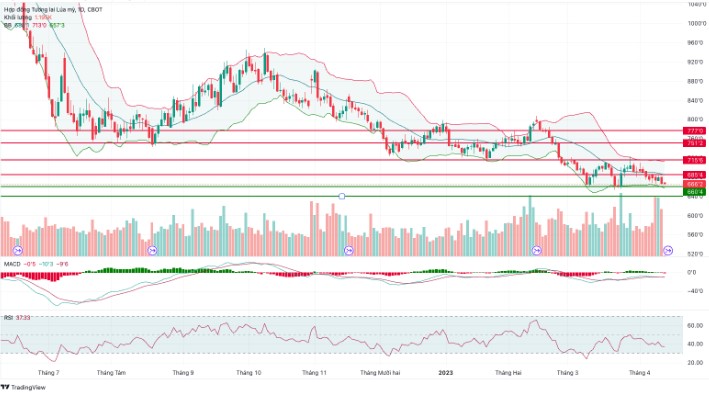Viewport: 709px width, 395px height.
Task: Grab the white anchor handle on the green line
Action: [x=342, y=196]
